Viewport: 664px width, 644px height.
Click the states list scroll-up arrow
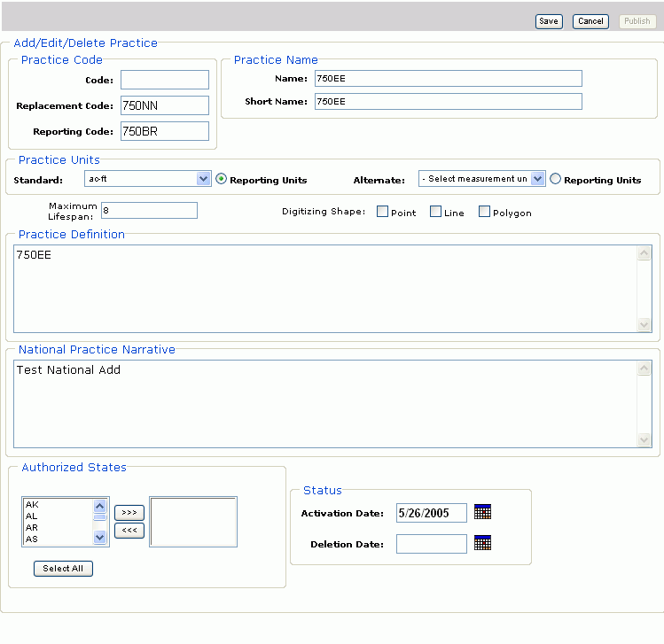(100, 506)
